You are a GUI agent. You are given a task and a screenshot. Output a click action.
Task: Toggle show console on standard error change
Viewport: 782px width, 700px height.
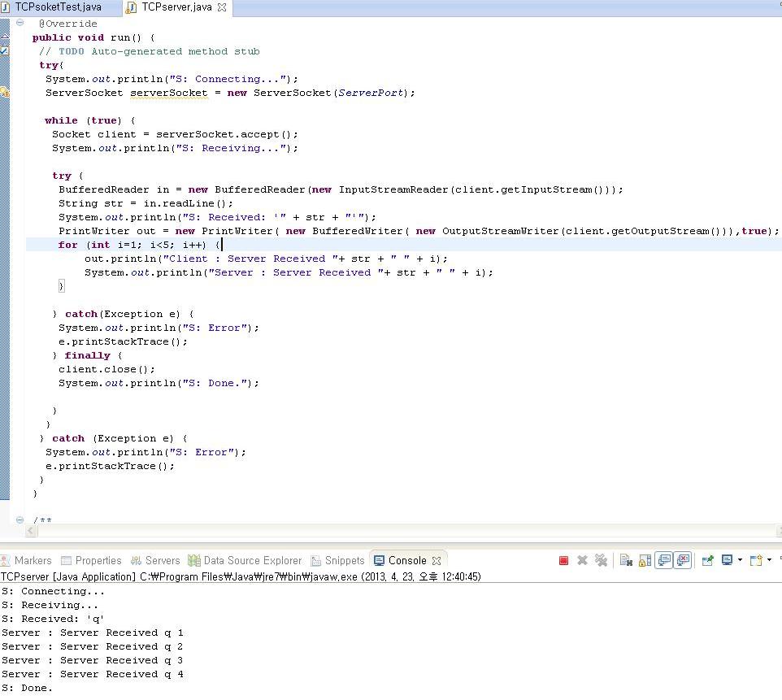tap(683, 560)
